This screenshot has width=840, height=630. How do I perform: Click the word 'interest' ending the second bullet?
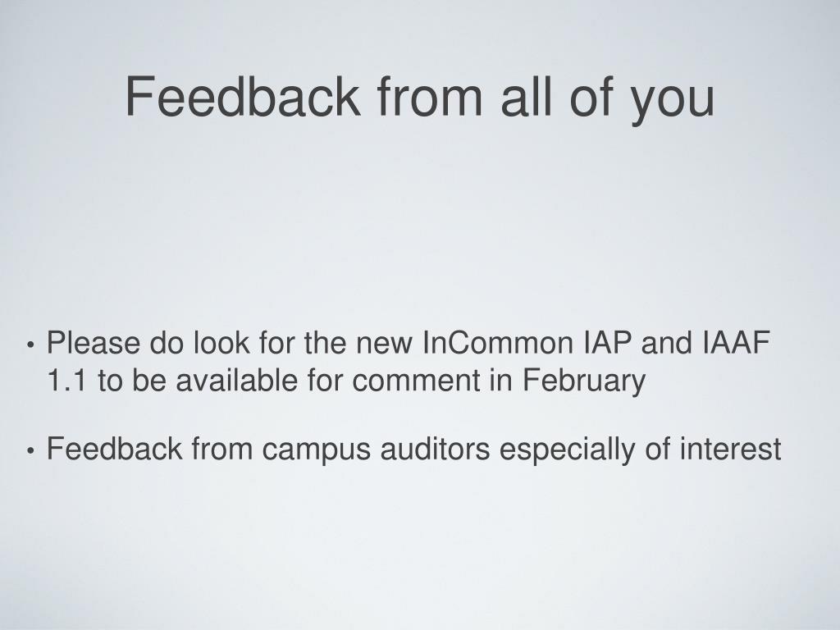click(731, 449)
